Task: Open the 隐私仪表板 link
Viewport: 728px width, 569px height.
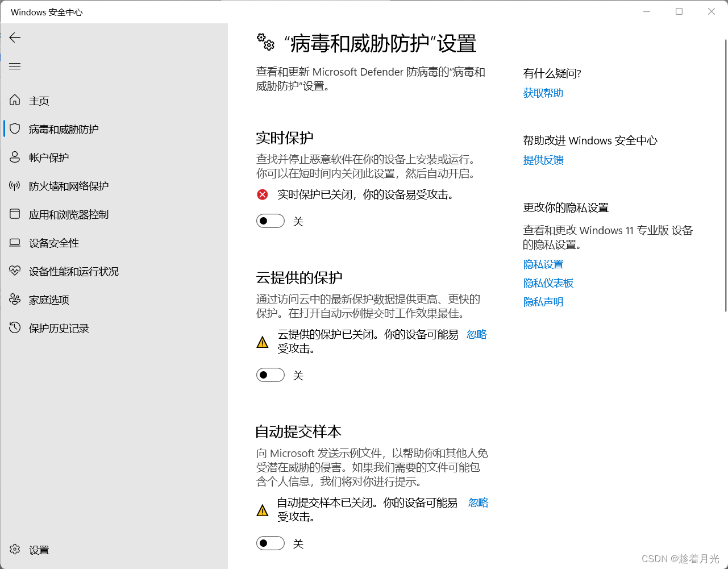Action: 548,283
